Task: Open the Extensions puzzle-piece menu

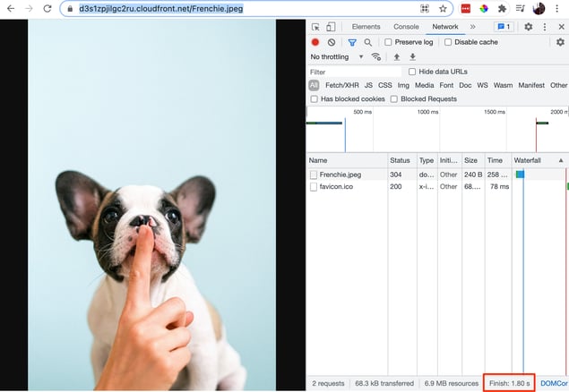Action: point(502,8)
